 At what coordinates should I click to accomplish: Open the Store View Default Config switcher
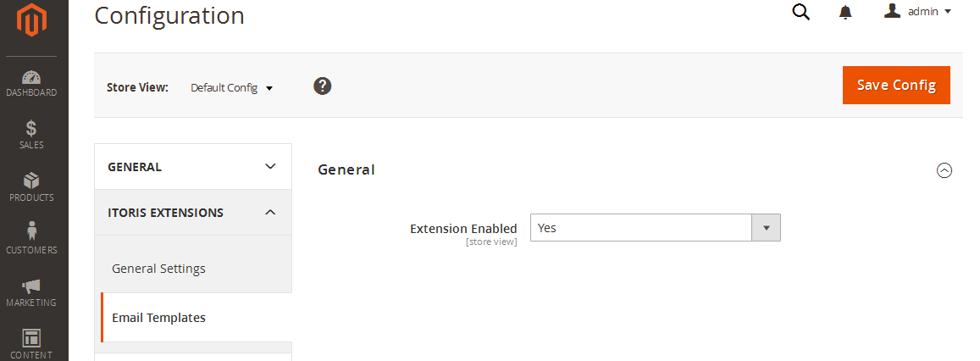pyautogui.click(x=231, y=87)
